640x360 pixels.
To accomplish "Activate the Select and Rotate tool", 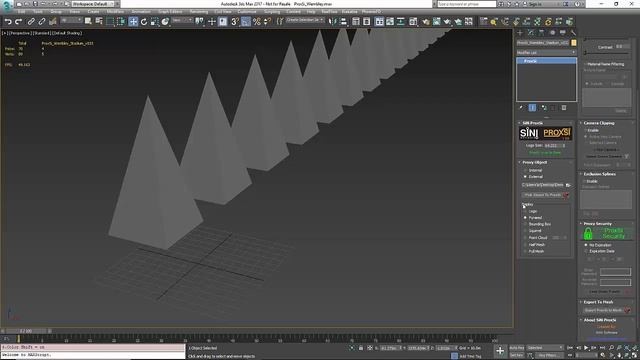I will coord(144,21).
